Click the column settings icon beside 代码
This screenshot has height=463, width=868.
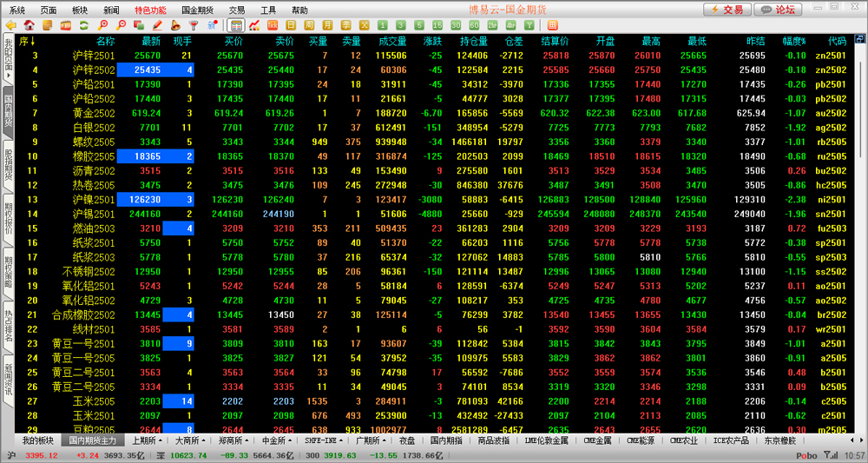[x=859, y=39]
